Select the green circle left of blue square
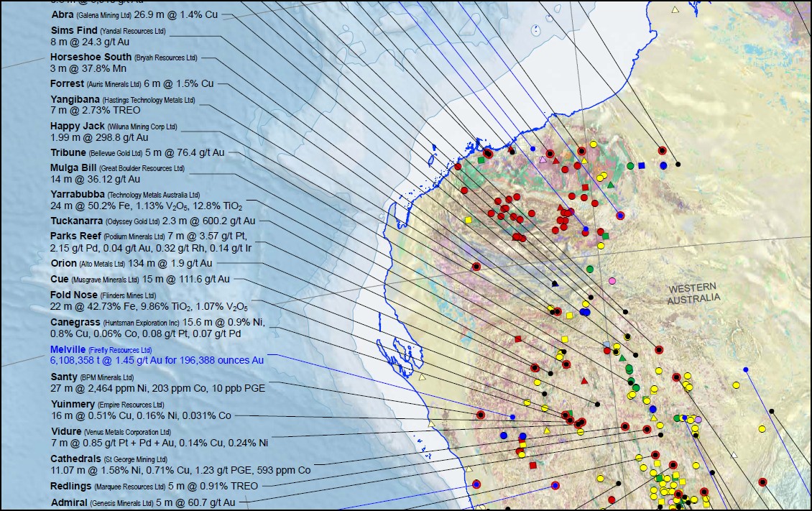The image size is (812, 511). tap(630, 165)
